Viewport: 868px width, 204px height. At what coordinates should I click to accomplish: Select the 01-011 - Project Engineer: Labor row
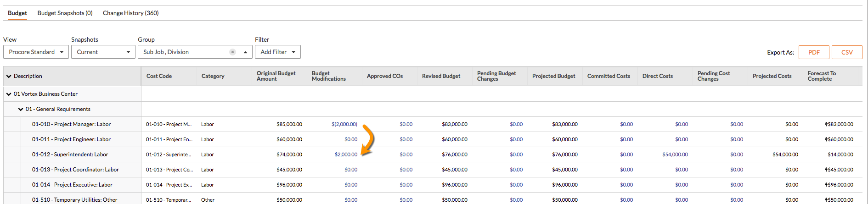71,139
